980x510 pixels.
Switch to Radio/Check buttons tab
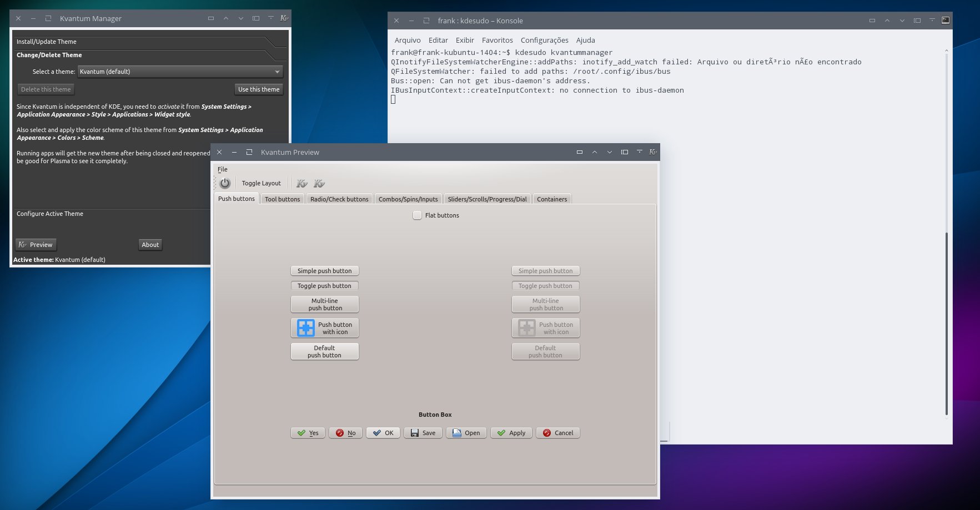[x=339, y=199]
